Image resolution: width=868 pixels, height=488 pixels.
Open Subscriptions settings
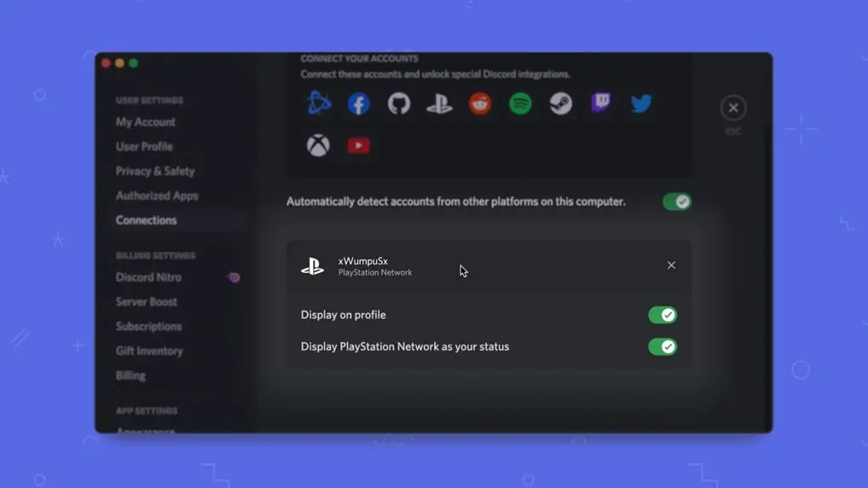(148, 326)
